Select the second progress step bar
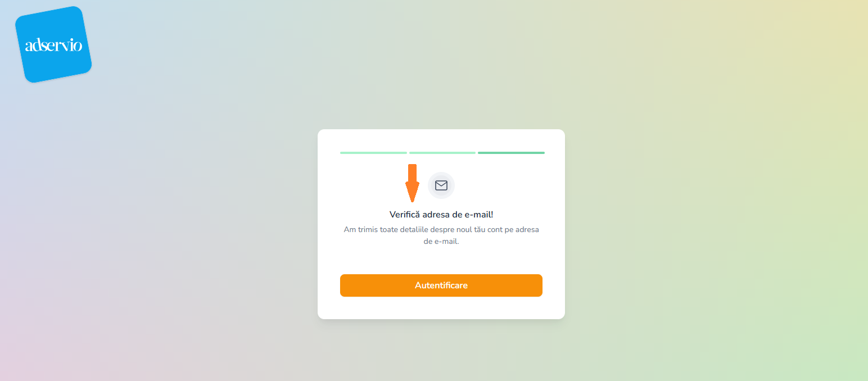This screenshot has width=868, height=381. [x=442, y=153]
